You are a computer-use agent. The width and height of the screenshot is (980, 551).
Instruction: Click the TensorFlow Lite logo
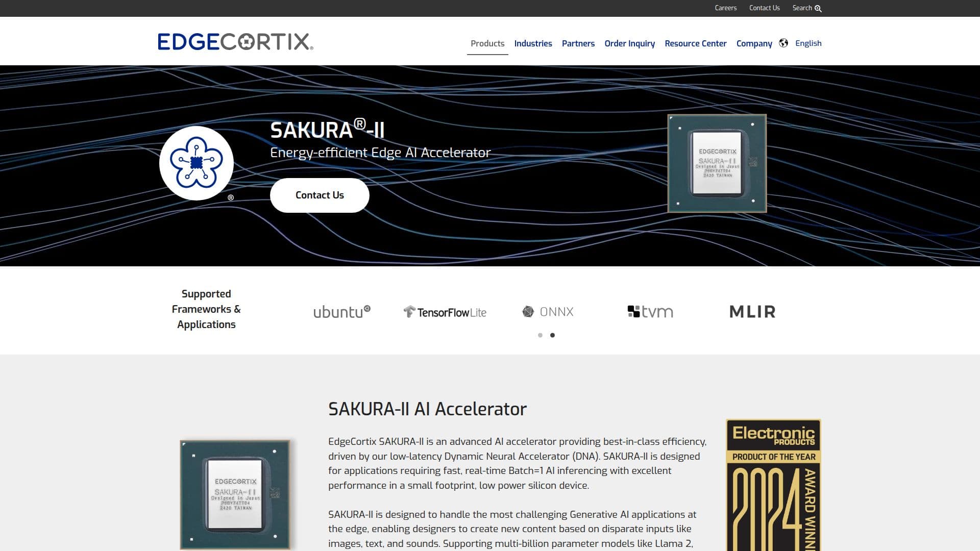(x=445, y=312)
